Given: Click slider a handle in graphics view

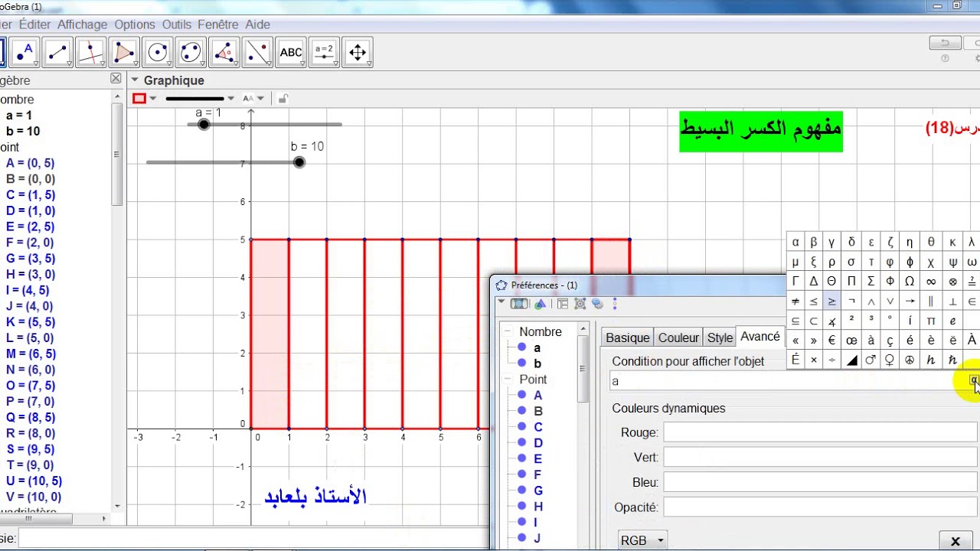Looking at the screenshot, I should (204, 124).
